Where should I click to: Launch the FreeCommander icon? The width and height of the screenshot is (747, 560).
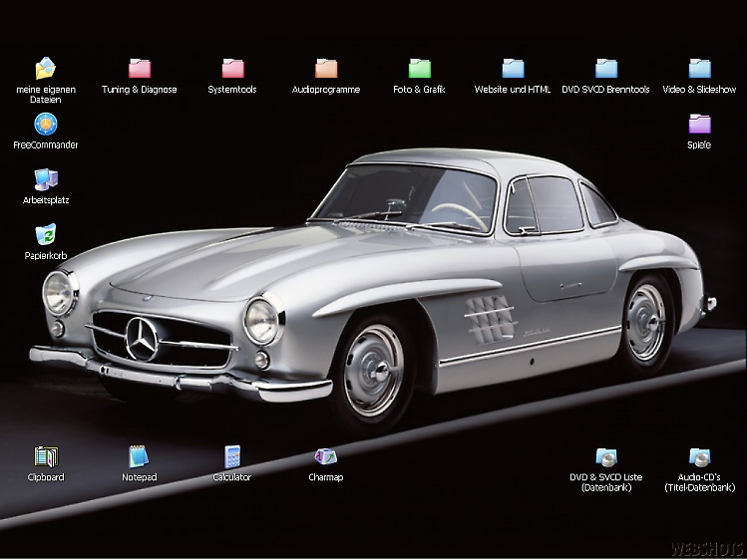(46, 125)
